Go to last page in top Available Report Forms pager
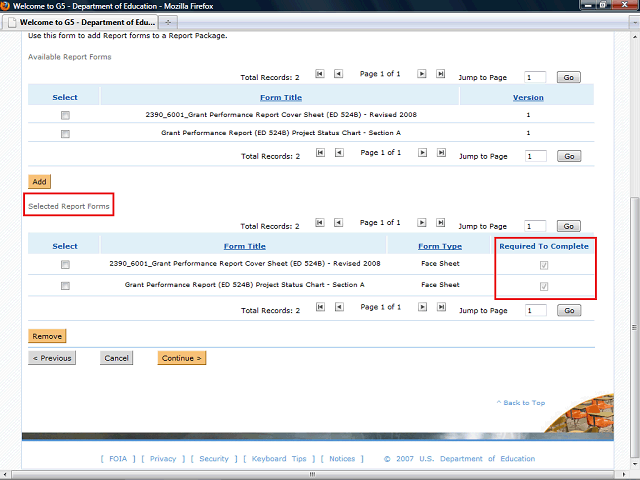Screen dimensions: 640x480 [440, 74]
